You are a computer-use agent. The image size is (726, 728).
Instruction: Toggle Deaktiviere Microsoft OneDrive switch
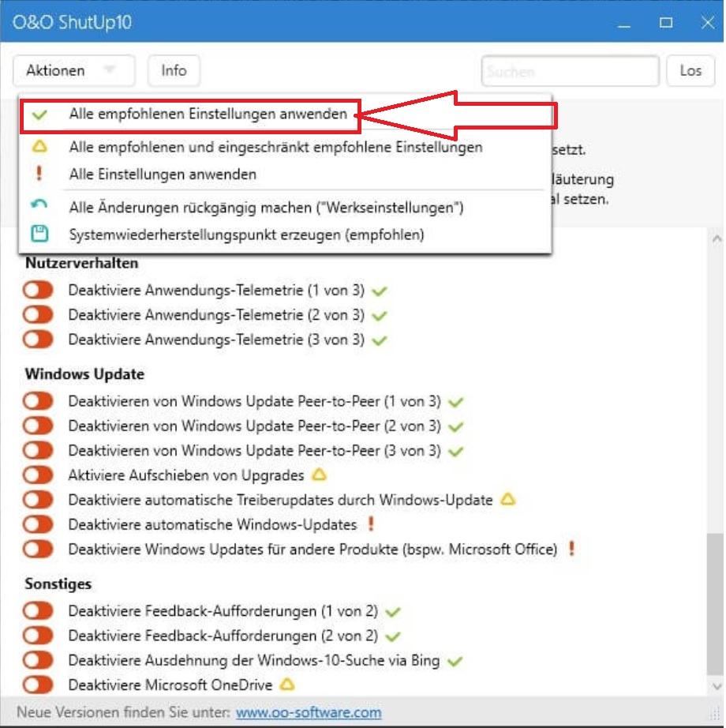pos(38,685)
